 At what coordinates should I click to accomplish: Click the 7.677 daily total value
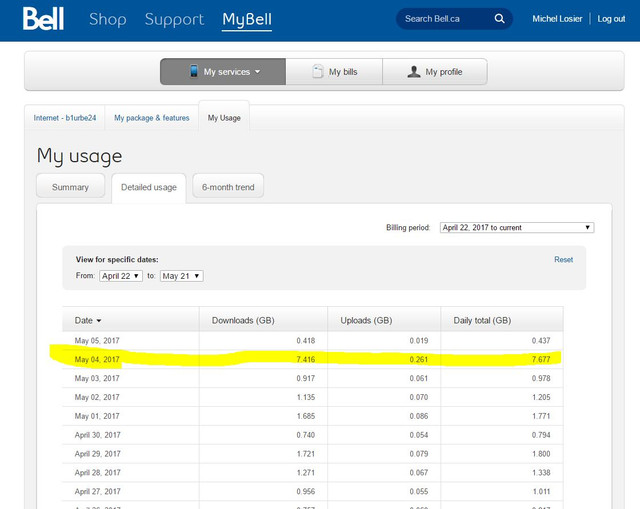coord(541,359)
